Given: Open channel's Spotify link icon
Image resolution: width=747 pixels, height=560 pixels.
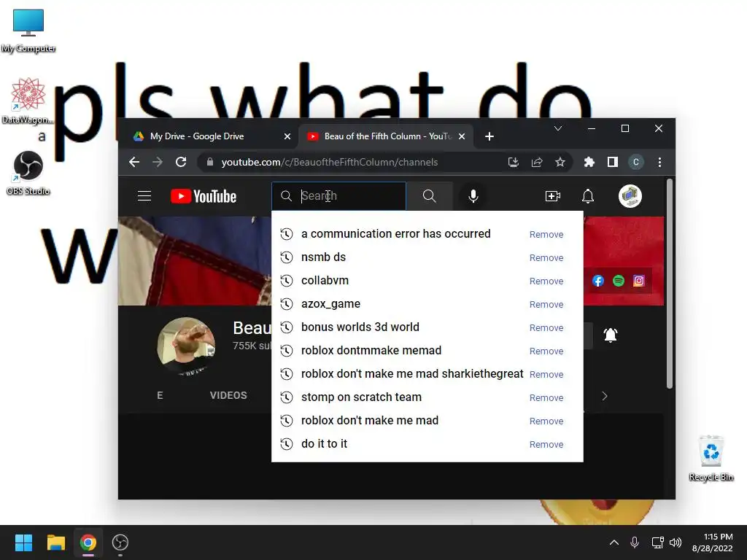Looking at the screenshot, I should pyautogui.click(x=619, y=281).
